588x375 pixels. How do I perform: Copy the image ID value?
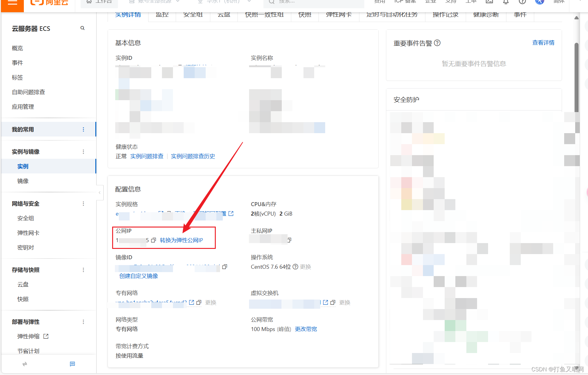click(225, 267)
